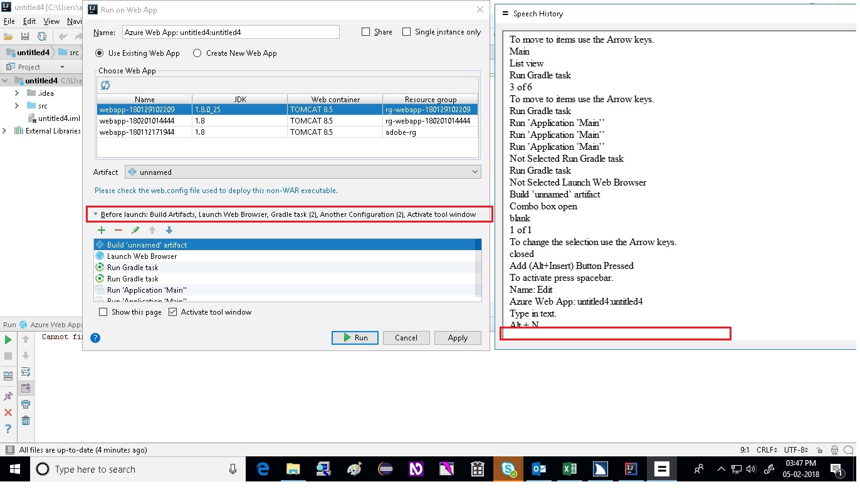Add a new Before launch task
The height and width of the screenshot is (504, 860).
click(x=101, y=230)
